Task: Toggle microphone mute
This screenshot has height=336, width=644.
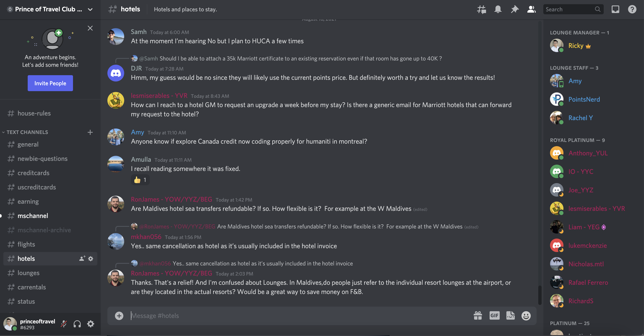Action: (64, 324)
